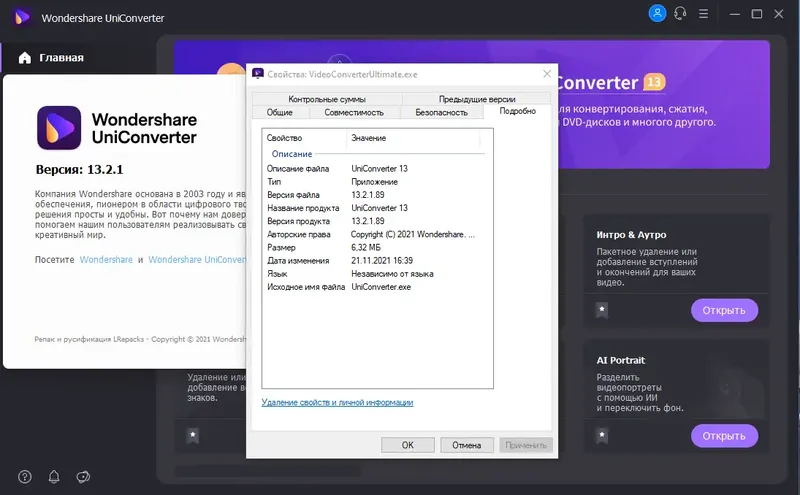
Task: Select the Авторские права row
Action: point(377,234)
